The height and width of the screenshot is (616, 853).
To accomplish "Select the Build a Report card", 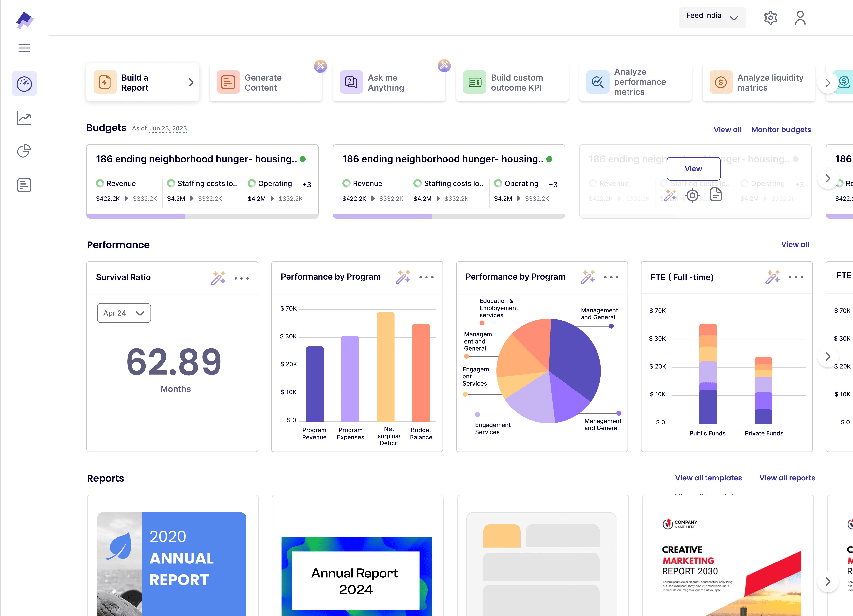I will click(x=143, y=82).
